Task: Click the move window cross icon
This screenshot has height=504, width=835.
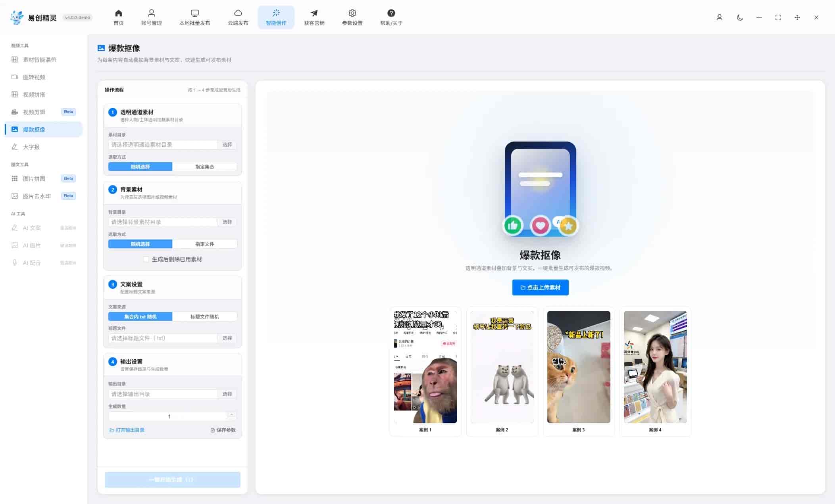Action: pyautogui.click(x=797, y=17)
